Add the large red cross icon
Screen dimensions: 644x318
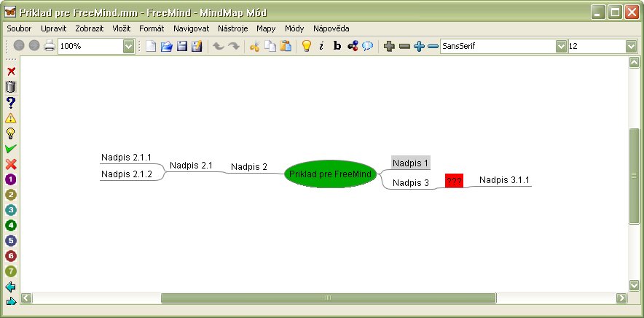(11, 164)
